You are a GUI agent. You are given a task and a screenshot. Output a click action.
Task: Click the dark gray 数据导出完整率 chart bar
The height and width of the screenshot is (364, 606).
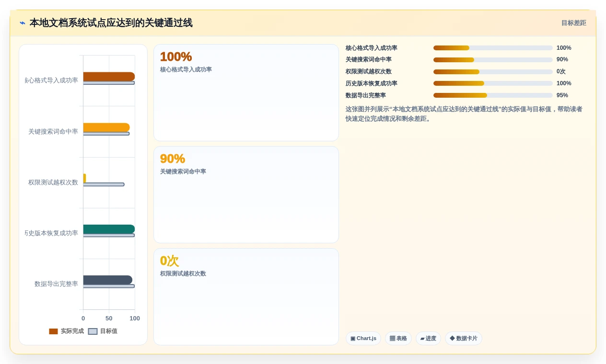tap(107, 280)
